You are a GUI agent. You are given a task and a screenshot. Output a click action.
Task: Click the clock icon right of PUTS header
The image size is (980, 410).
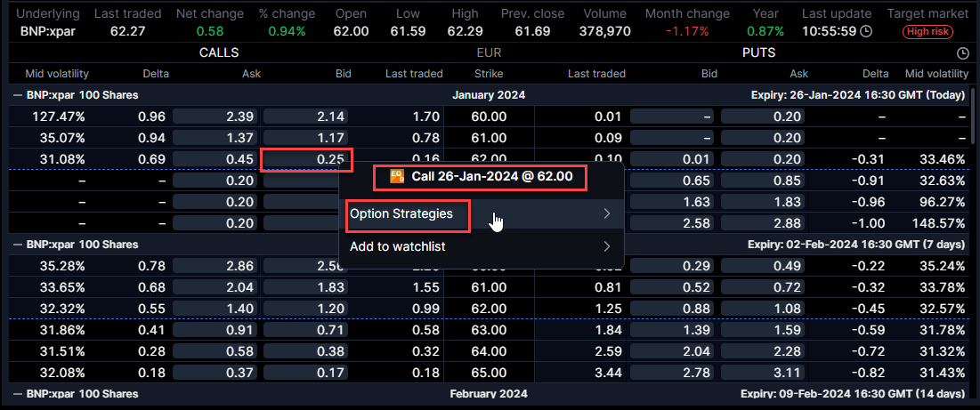tap(961, 53)
